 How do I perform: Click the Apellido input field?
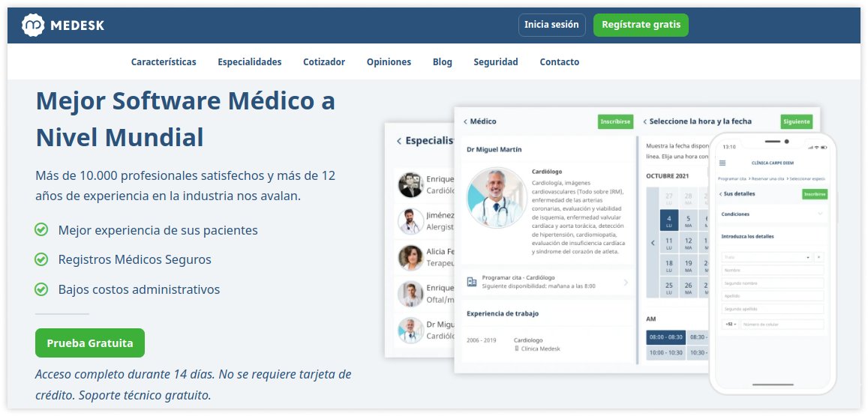pos(773,296)
